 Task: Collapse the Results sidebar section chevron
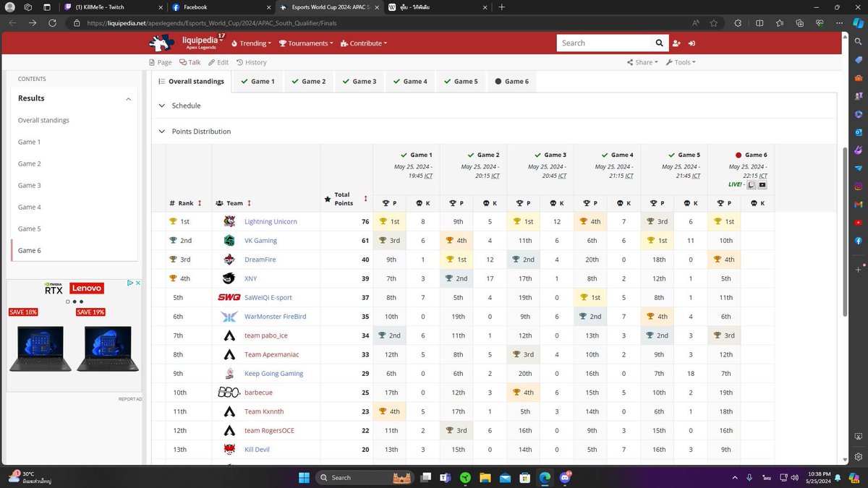(x=129, y=99)
